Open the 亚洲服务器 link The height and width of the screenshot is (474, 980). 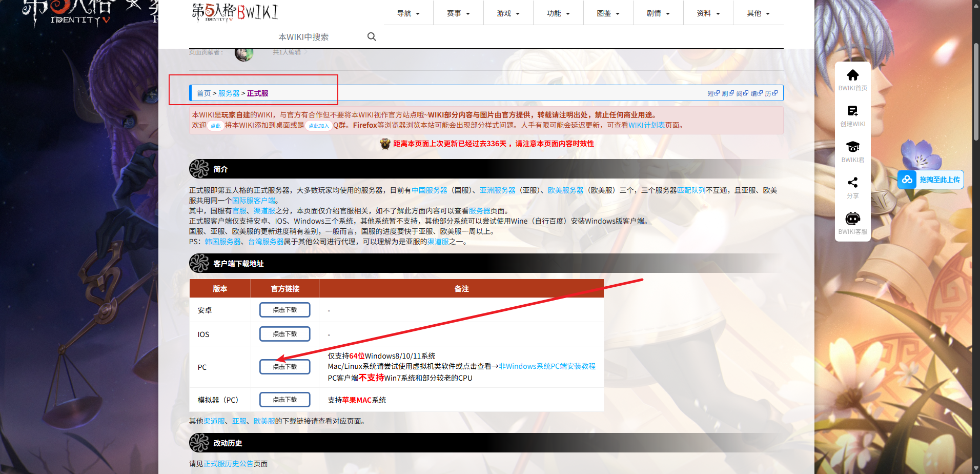coord(497,190)
